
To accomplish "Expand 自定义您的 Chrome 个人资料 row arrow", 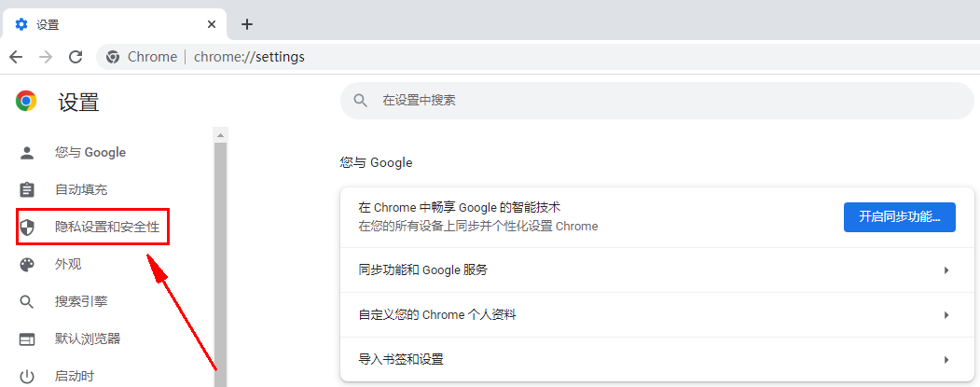I will 946,315.
